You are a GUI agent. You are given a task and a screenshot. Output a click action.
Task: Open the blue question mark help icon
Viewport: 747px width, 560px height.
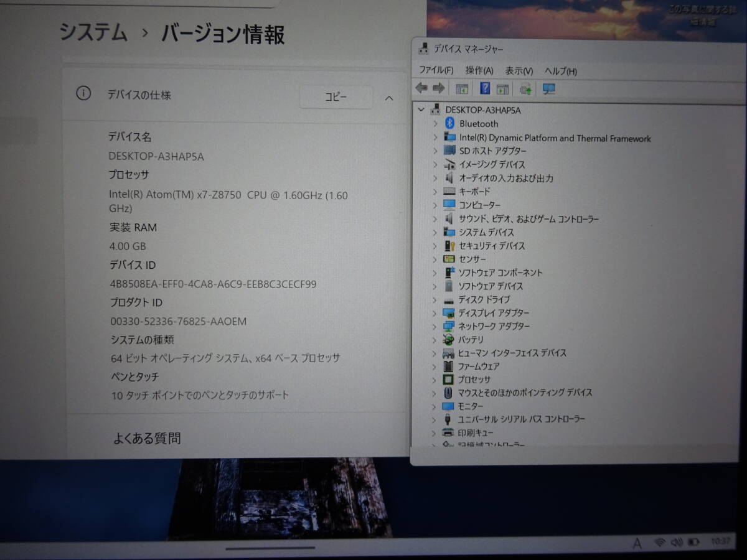(x=485, y=89)
